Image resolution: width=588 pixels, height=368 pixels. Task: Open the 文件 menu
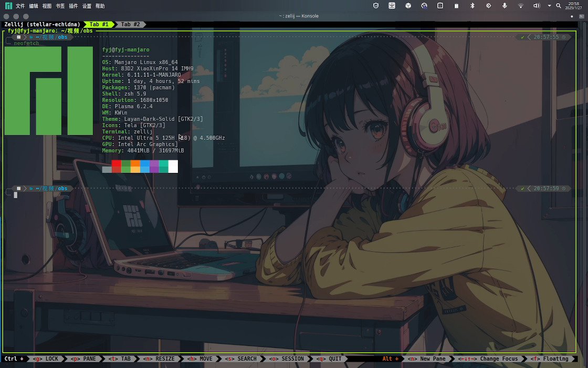[20, 6]
